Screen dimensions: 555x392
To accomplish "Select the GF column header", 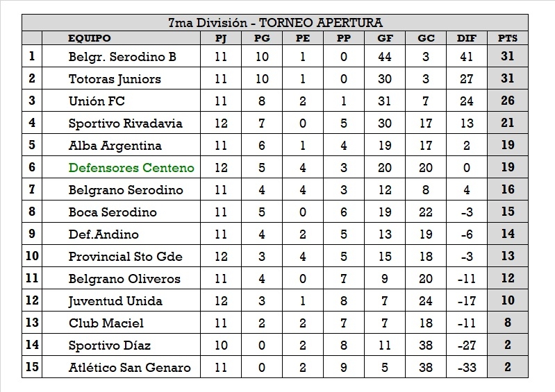I will [x=385, y=38].
